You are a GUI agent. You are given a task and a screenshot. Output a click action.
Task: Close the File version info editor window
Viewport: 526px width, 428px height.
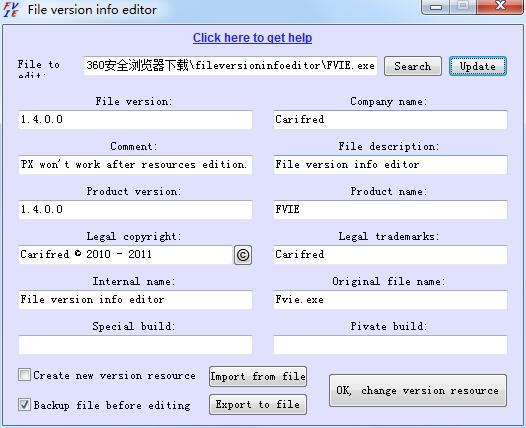click(x=501, y=6)
